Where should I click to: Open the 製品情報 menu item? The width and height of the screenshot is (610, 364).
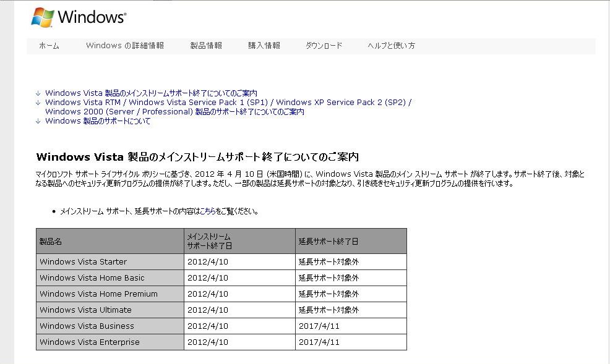pyautogui.click(x=206, y=46)
